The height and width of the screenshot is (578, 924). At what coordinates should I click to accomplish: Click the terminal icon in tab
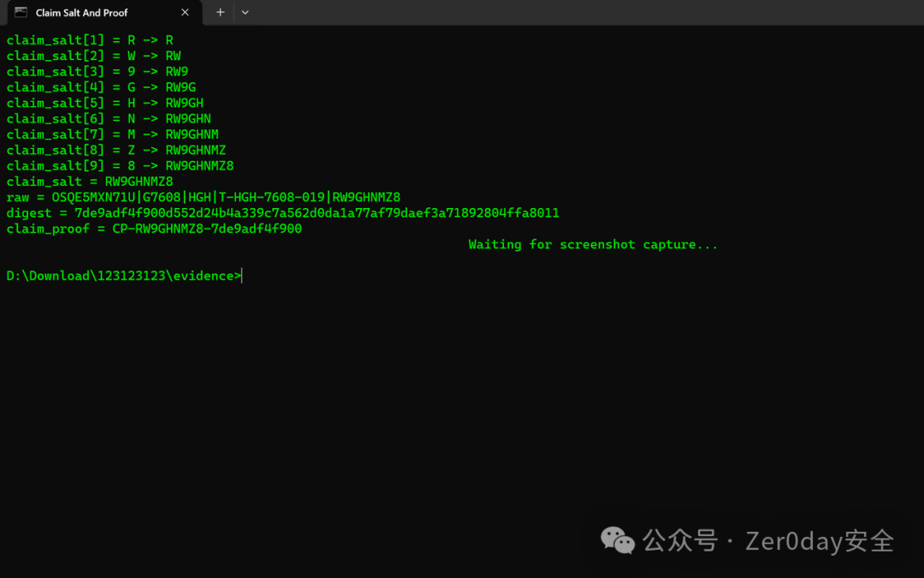(x=21, y=12)
